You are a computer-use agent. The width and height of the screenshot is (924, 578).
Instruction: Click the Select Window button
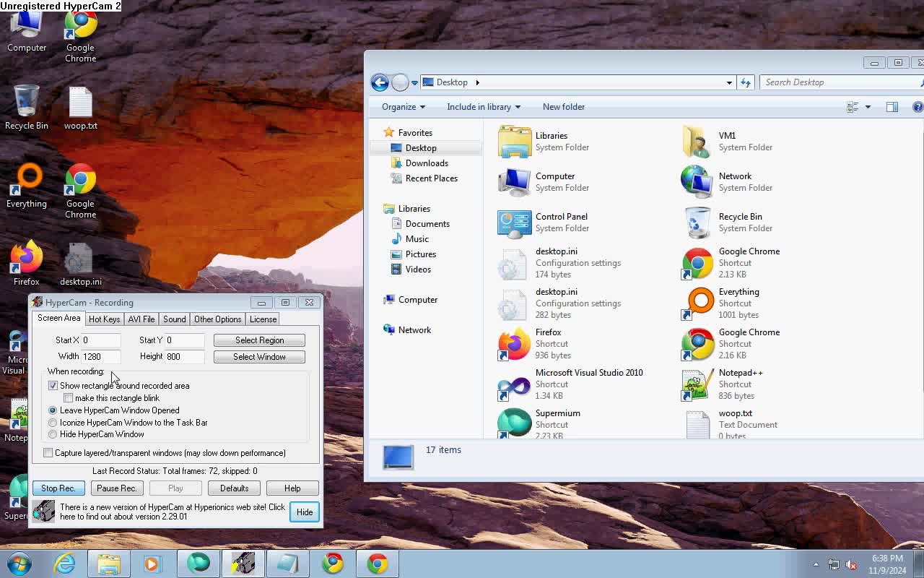tap(259, 357)
